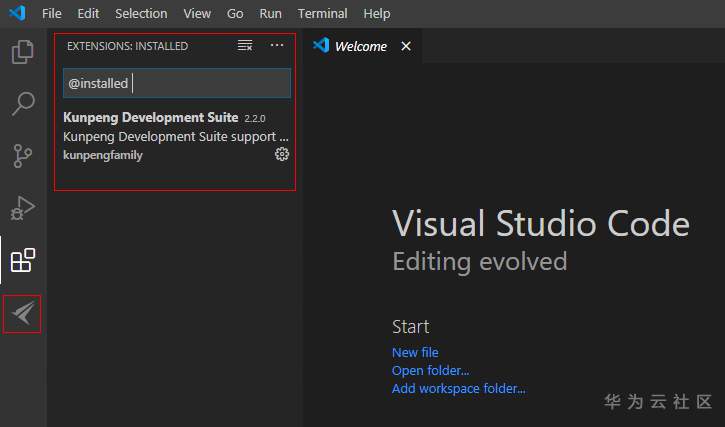725x427 pixels.
Task: Select the Welcome editor tab
Action: [360, 46]
